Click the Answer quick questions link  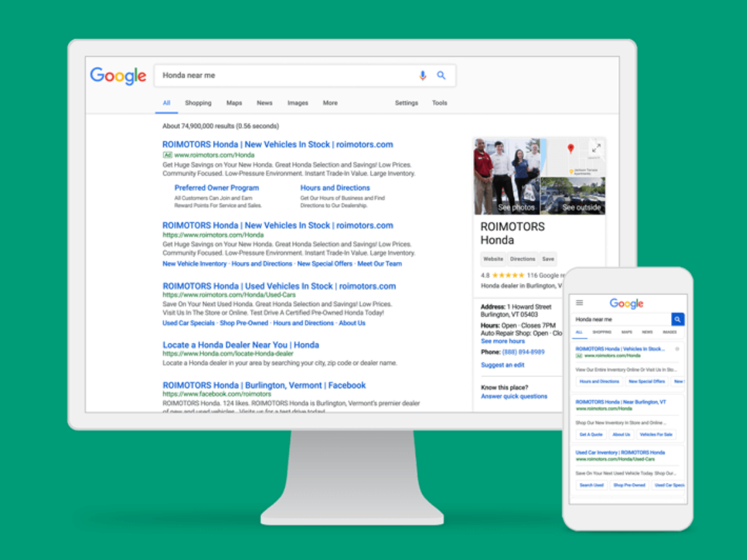(x=514, y=396)
